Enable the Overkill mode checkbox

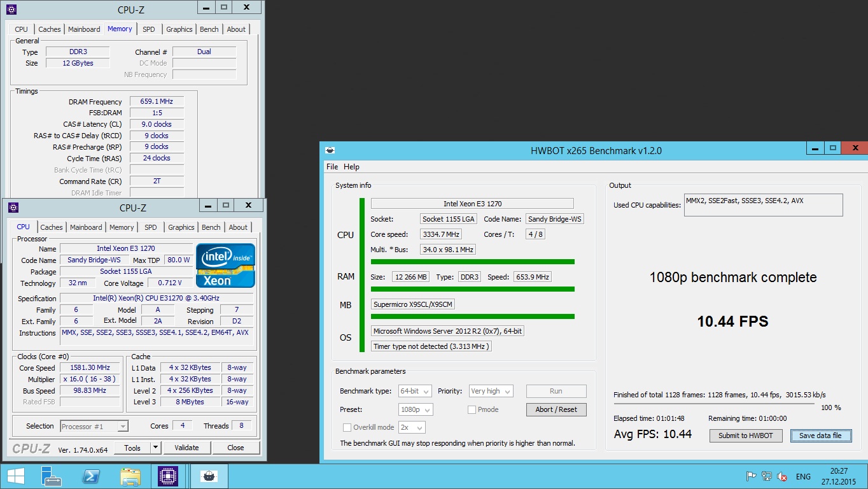[x=347, y=427]
